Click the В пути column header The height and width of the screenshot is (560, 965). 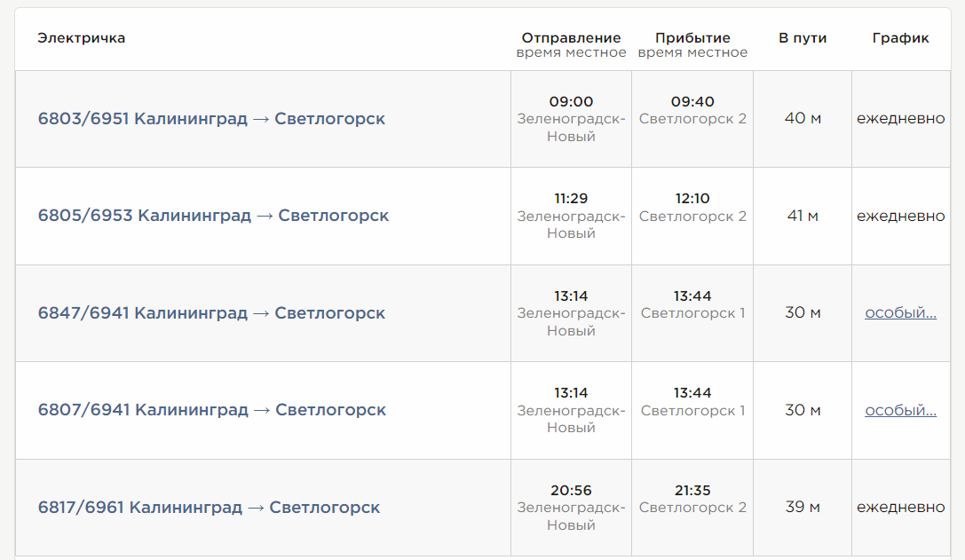click(802, 38)
